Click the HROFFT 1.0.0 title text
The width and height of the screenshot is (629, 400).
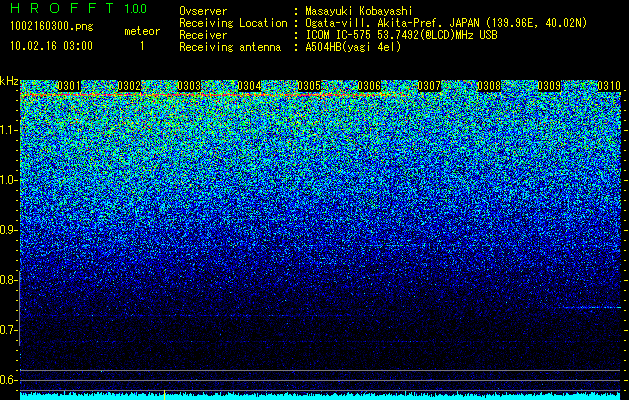79,8
